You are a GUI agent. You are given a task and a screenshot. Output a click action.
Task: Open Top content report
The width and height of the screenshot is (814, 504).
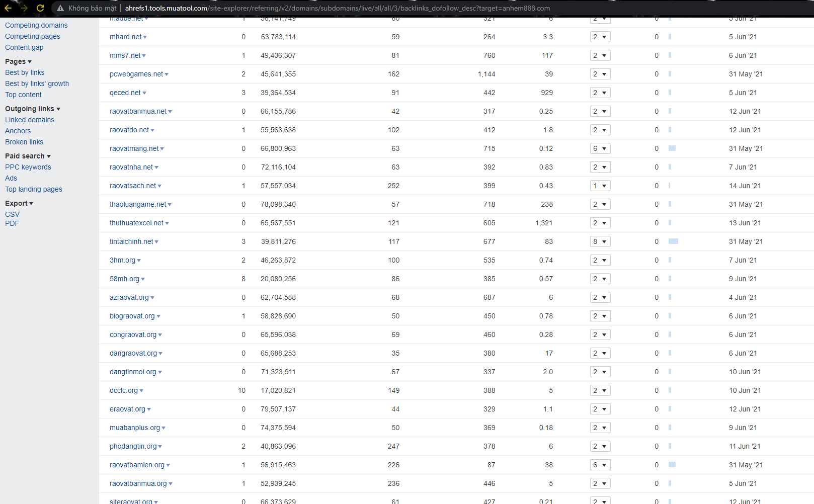pyautogui.click(x=23, y=95)
